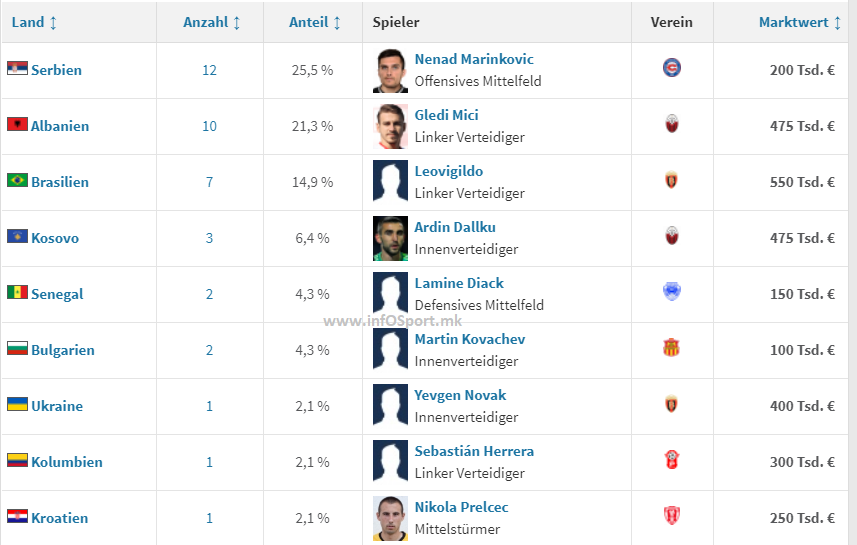This screenshot has width=857, height=545.
Task: Click the 12 count for Serbien
Action: (x=209, y=70)
